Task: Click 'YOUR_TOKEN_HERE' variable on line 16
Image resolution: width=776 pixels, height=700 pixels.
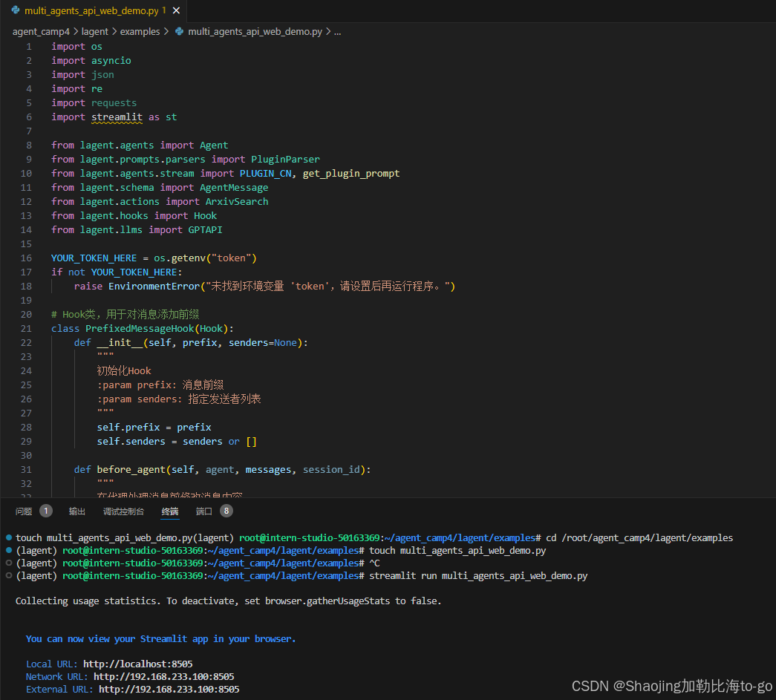Action: click(x=94, y=258)
